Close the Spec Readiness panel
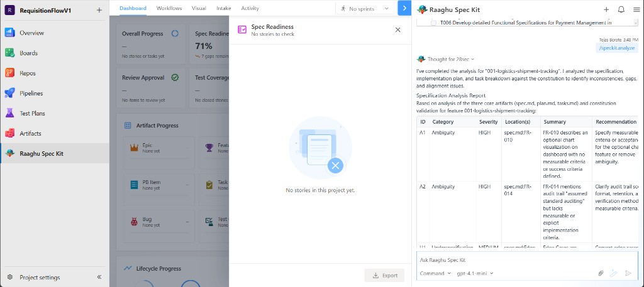Screen dimensions: 644x287 [x=397, y=30]
